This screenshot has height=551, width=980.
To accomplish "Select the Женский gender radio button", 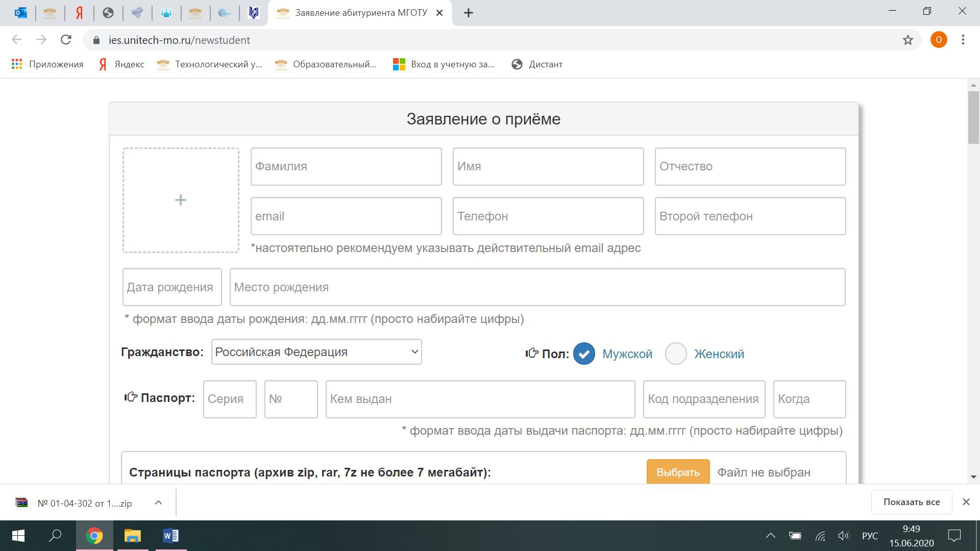I will click(x=676, y=354).
